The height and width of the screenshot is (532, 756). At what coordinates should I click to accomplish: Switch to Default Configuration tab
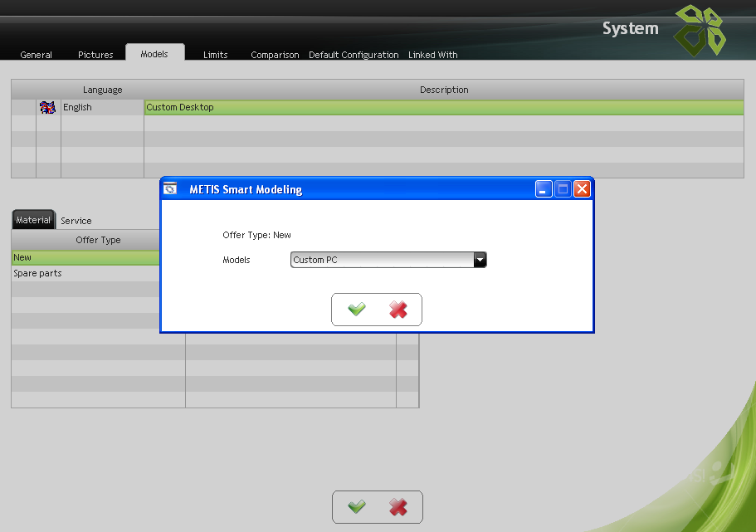(354, 55)
